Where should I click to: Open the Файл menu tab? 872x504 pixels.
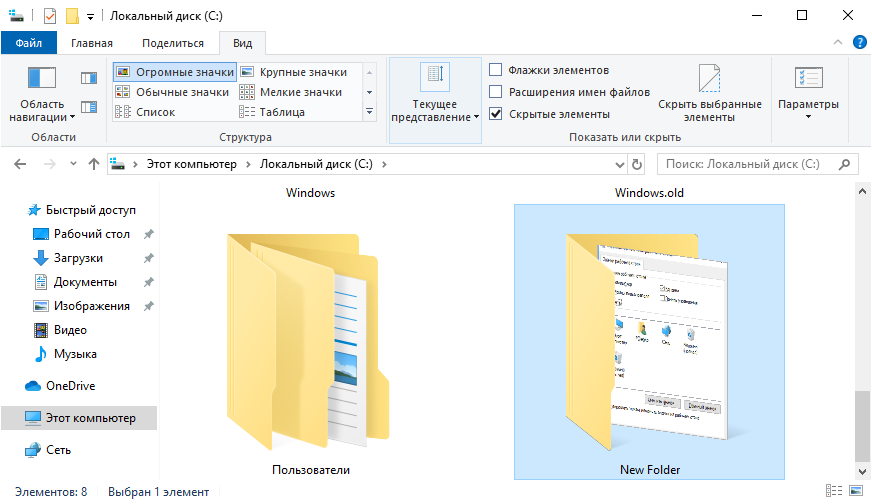click(x=29, y=43)
